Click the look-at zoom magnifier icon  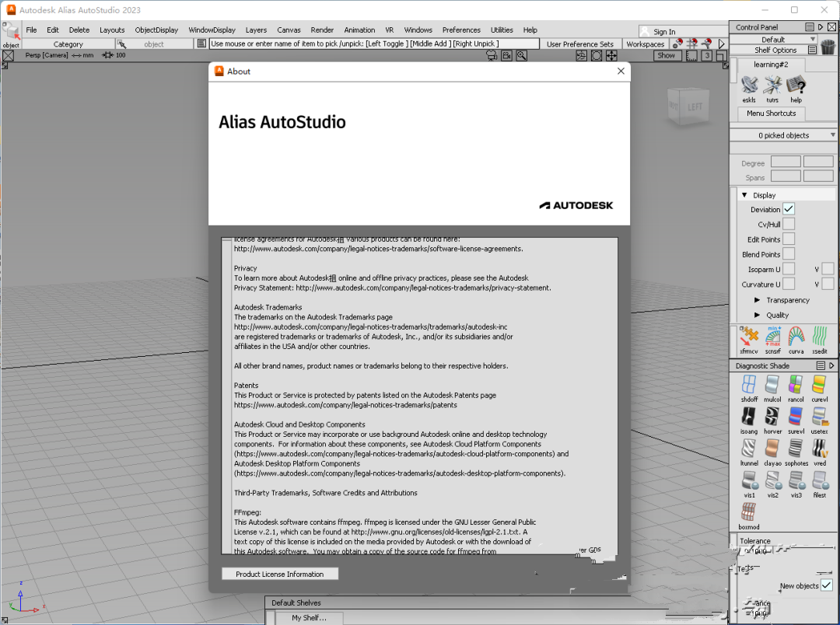(521, 55)
